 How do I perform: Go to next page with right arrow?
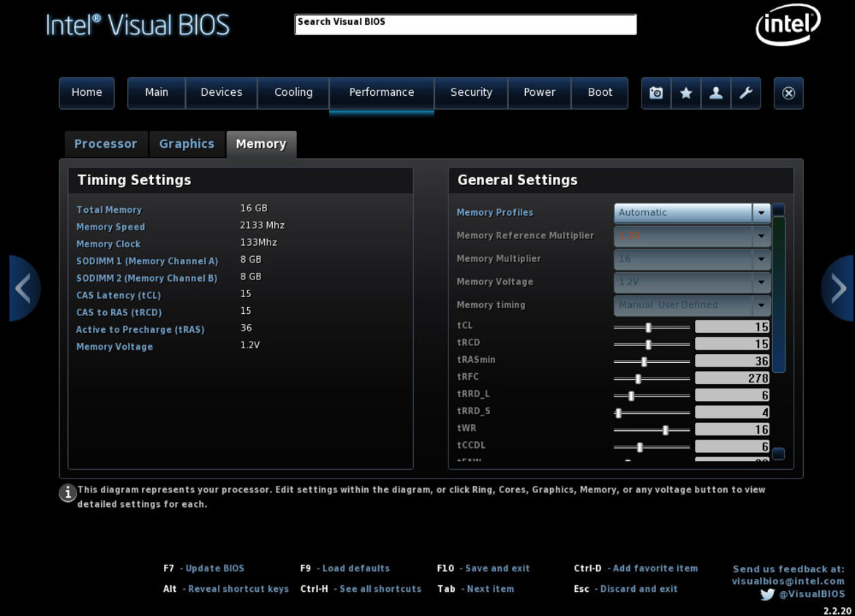pyautogui.click(x=837, y=288)
